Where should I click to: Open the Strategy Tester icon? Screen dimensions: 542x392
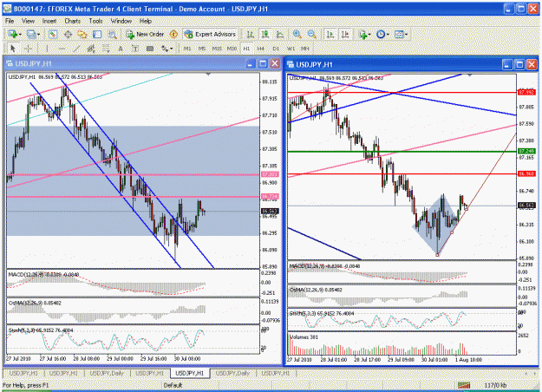(x=112, y=34)
